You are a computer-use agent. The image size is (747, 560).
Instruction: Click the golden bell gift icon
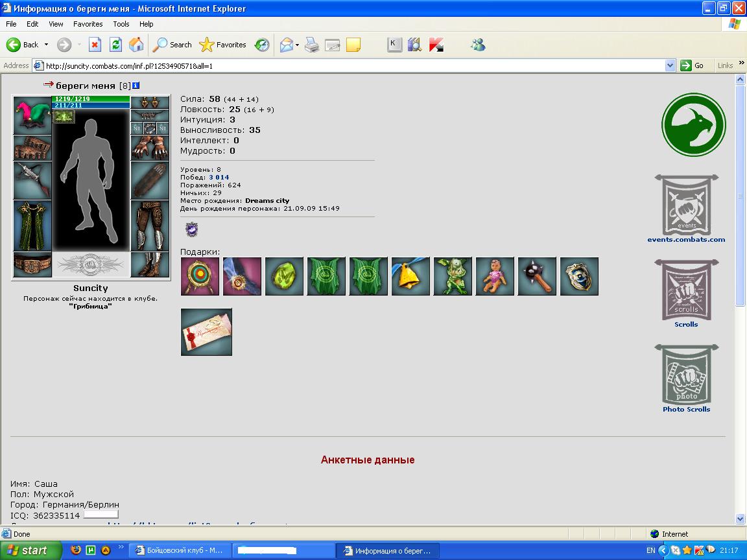pos(410,276)
